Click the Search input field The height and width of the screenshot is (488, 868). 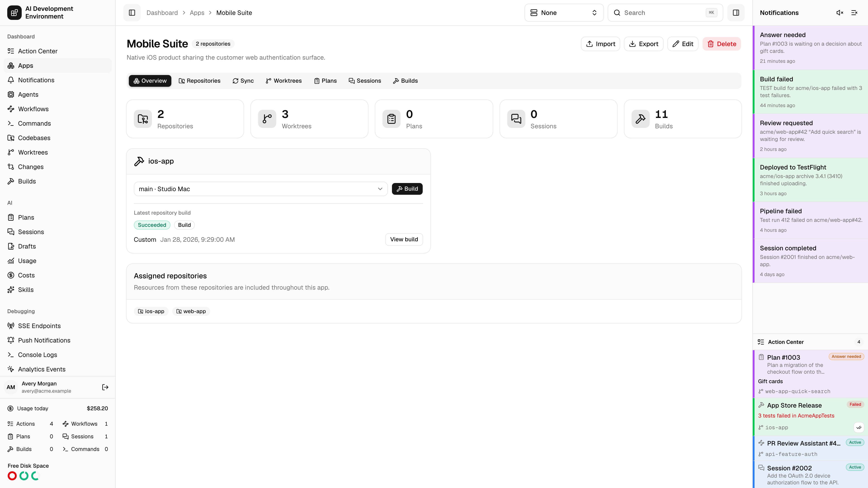point(665,13)
